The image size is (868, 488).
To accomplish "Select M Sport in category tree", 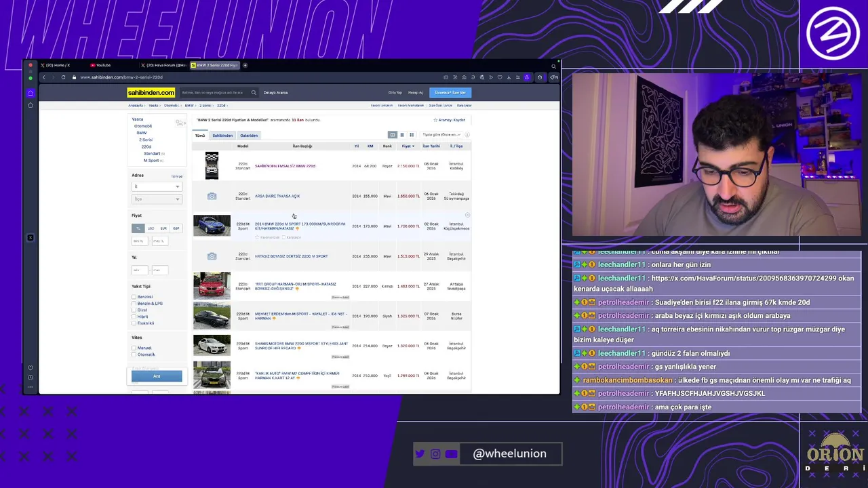I will pyautogui.click(x=151, y=161).
